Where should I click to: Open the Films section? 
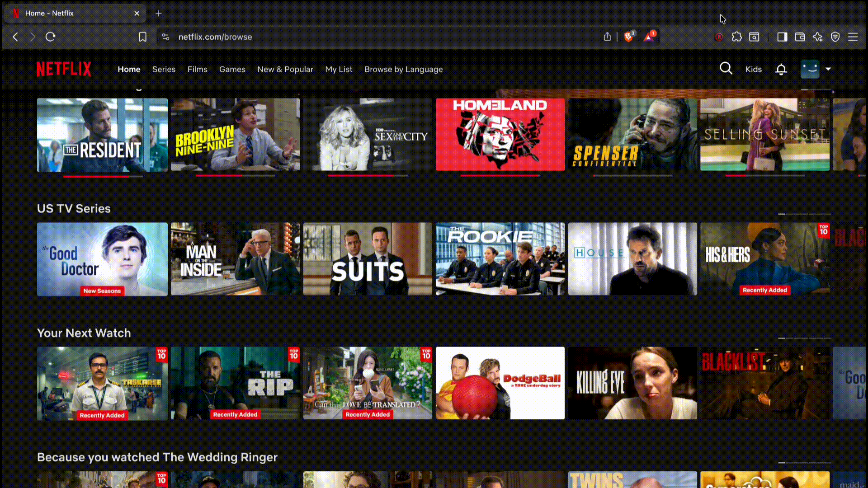(x=197, y=69)
